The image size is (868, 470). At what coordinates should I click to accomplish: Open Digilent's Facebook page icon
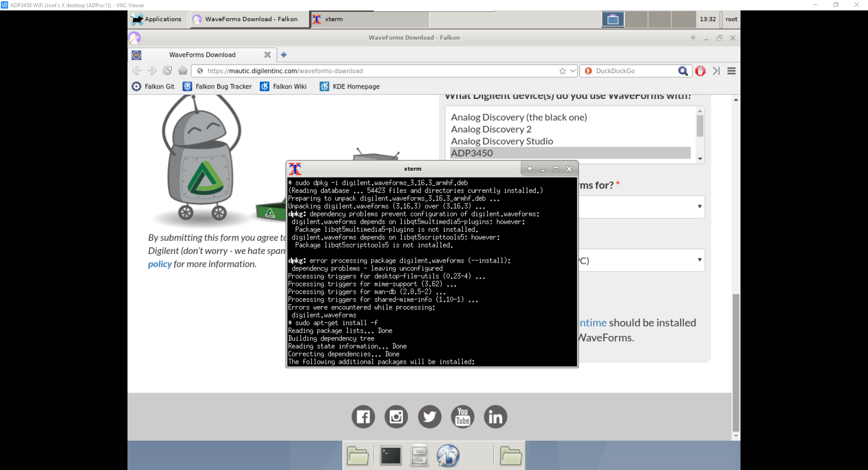(x=363, y=417)
